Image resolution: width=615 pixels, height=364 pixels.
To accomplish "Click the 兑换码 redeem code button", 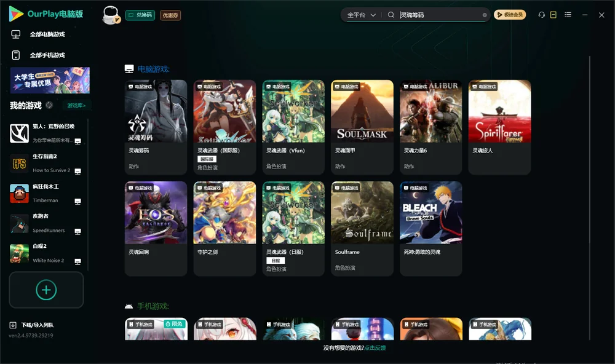I will [x=140, y=15].
